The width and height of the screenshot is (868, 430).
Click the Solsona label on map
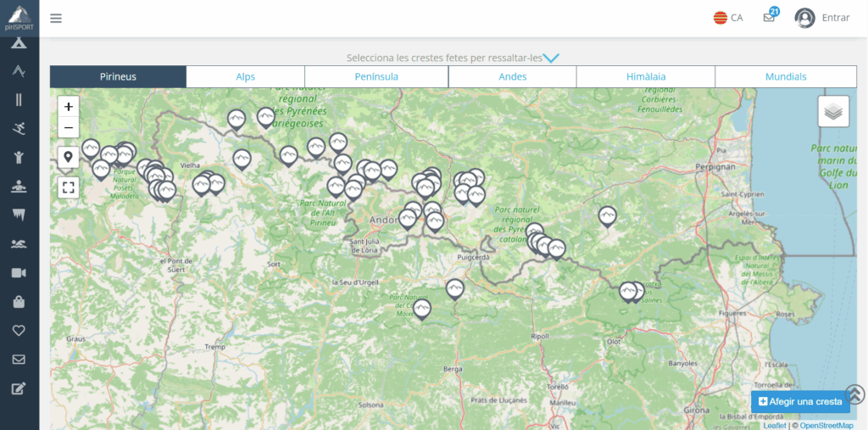(x=371, y=405)
